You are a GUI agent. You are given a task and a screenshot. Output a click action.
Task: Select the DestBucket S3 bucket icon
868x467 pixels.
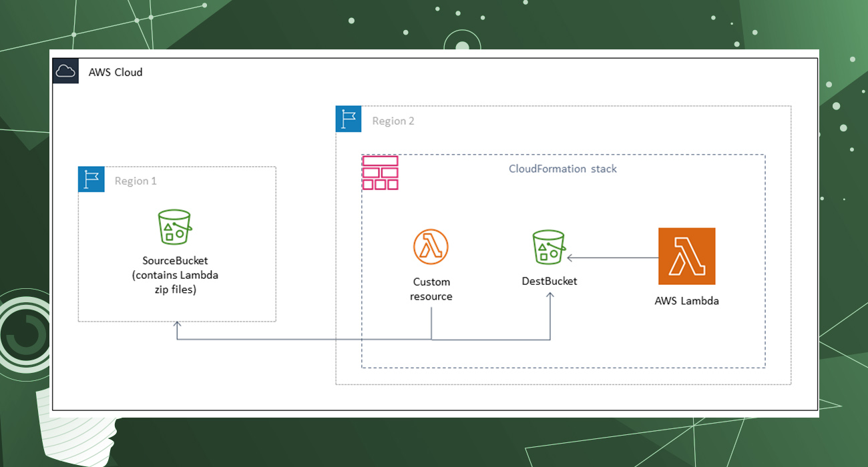(549, 248)
